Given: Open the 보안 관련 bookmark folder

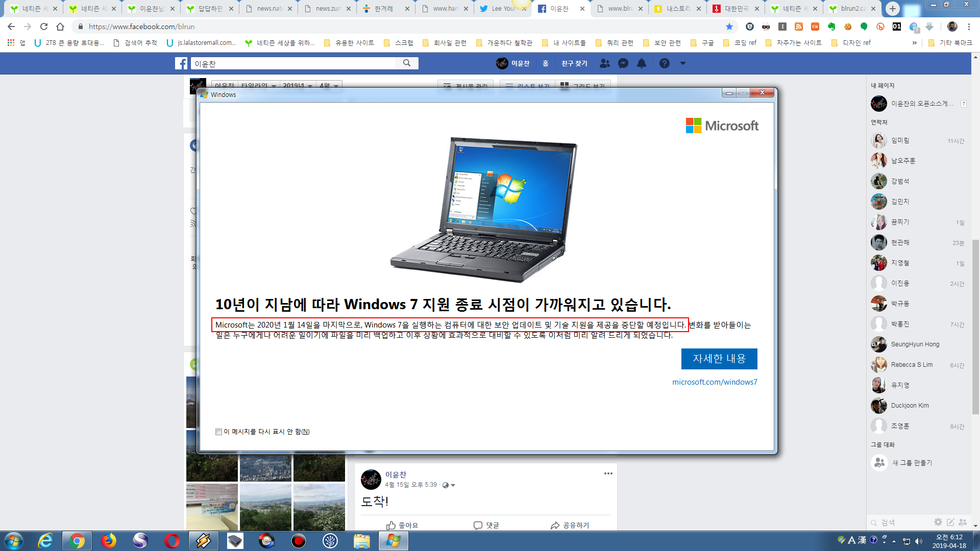Looking at the screenshot, I should [662, 43].
